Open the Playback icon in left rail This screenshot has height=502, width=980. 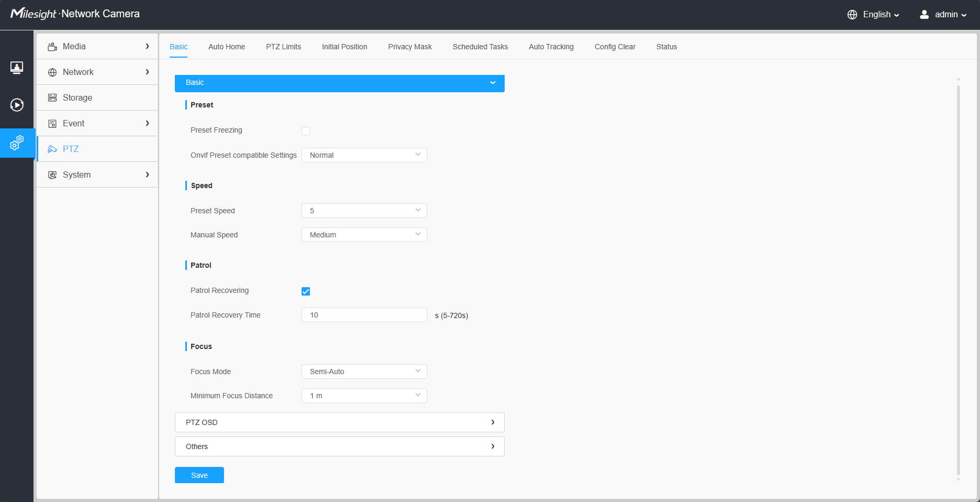[x=17, y=105]
